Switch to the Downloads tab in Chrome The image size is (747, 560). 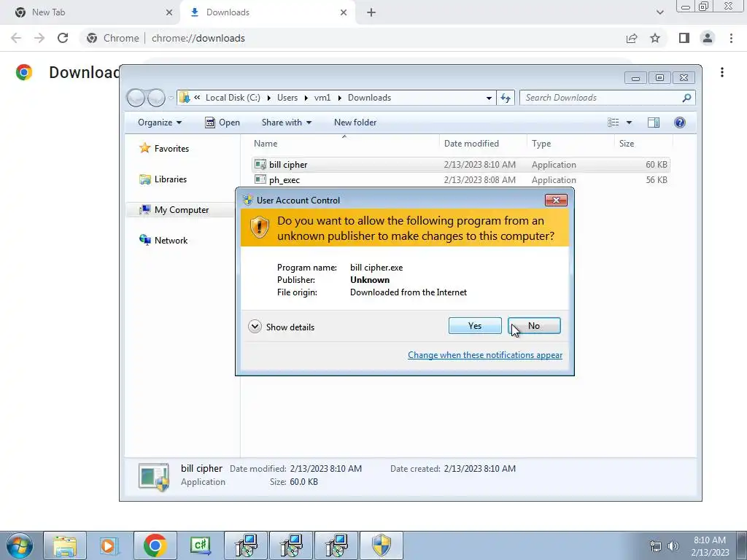[267, 12]
